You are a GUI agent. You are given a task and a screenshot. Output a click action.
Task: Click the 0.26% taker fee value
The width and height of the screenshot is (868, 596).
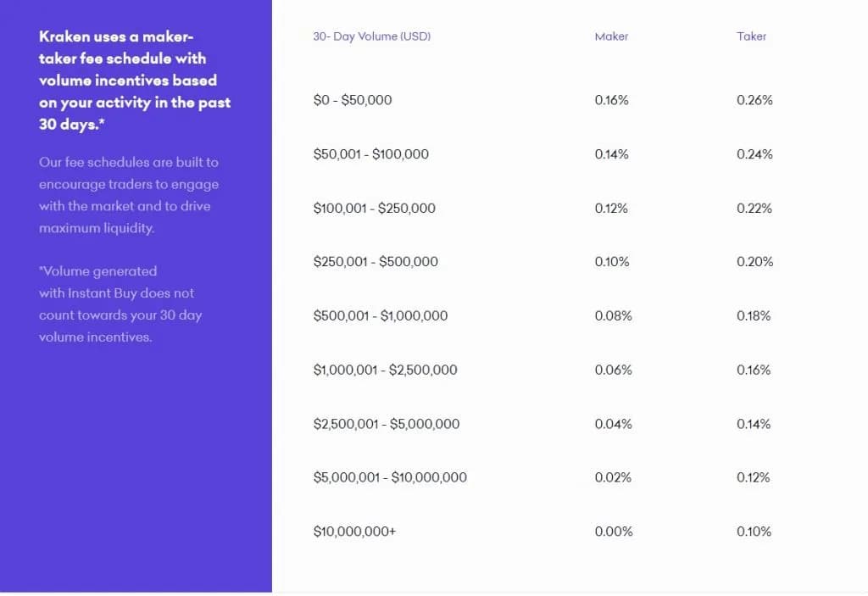pos(754,100)
